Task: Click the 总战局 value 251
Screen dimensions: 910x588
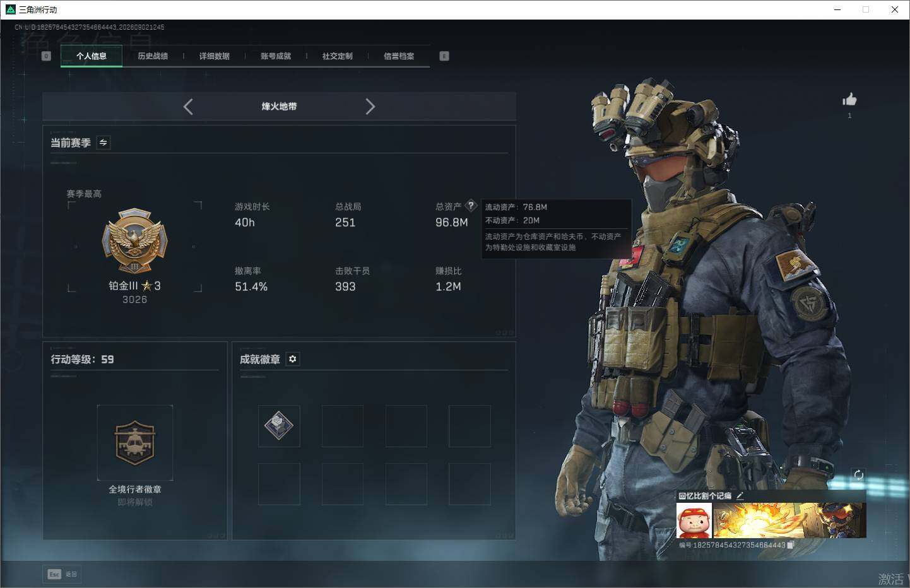Action: (345, 223)
